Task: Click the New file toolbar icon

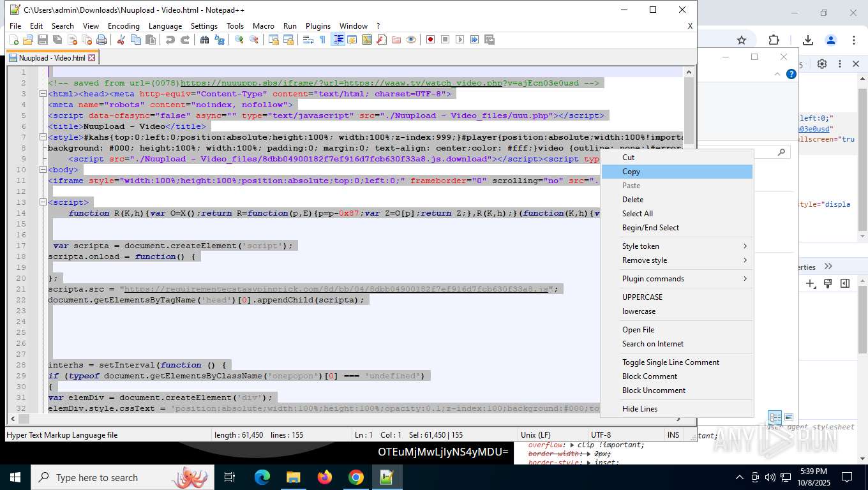Action: [13, 40]
